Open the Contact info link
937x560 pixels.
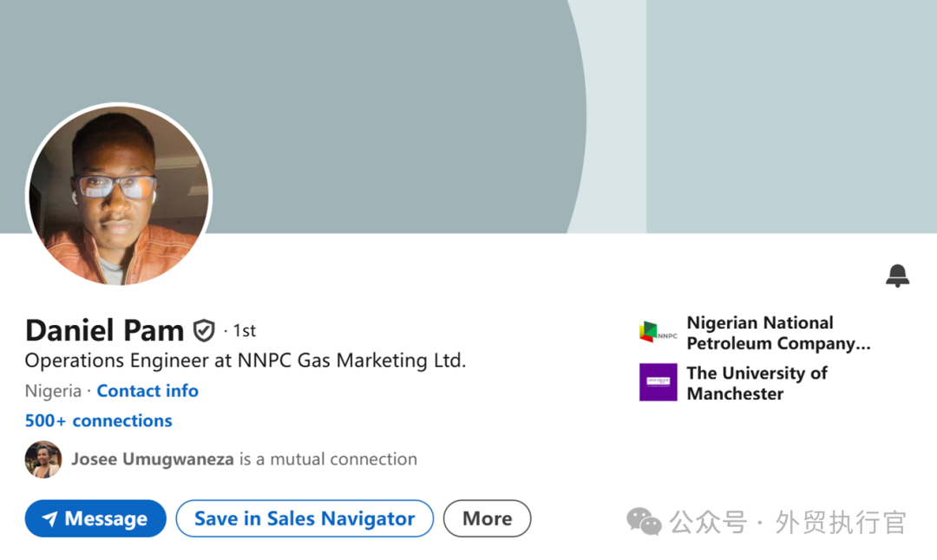[x=147, y=390]
